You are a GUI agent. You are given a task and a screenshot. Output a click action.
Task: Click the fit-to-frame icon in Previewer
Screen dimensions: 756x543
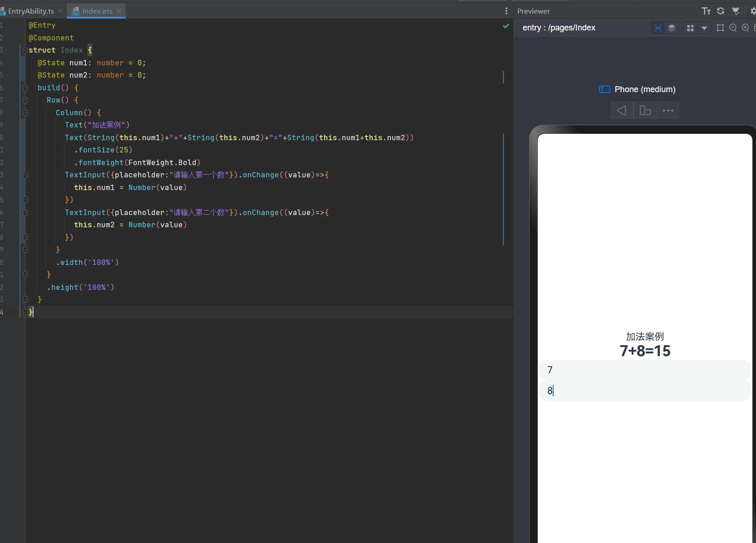coord(720,28)
